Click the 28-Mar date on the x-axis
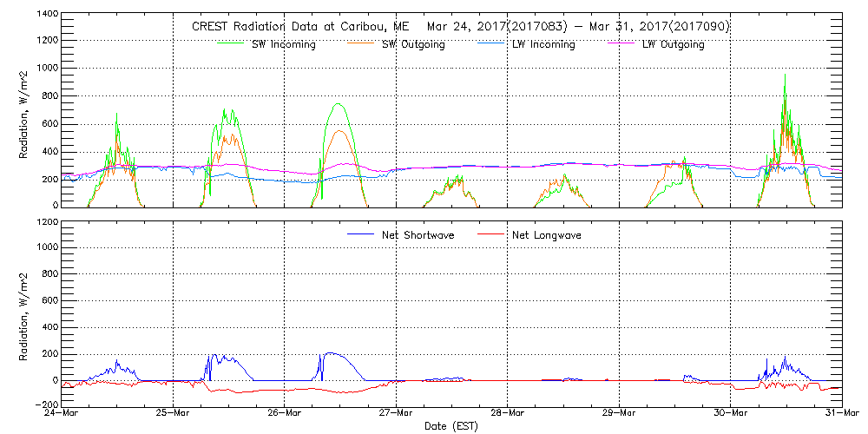The image size is (868, 434). coord(508,414)
